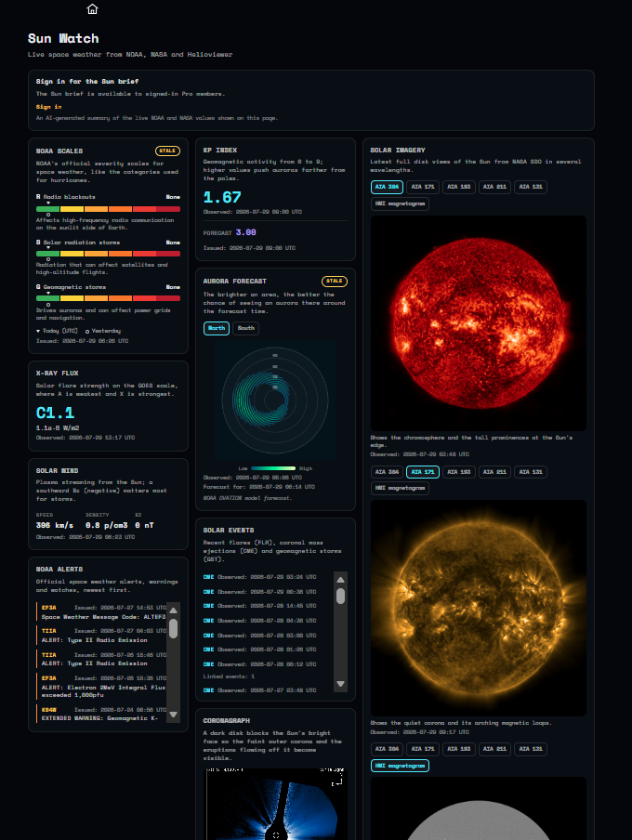Go to the home page icon
This screenshot has height=840, width=632.
(x=92, y=9)
